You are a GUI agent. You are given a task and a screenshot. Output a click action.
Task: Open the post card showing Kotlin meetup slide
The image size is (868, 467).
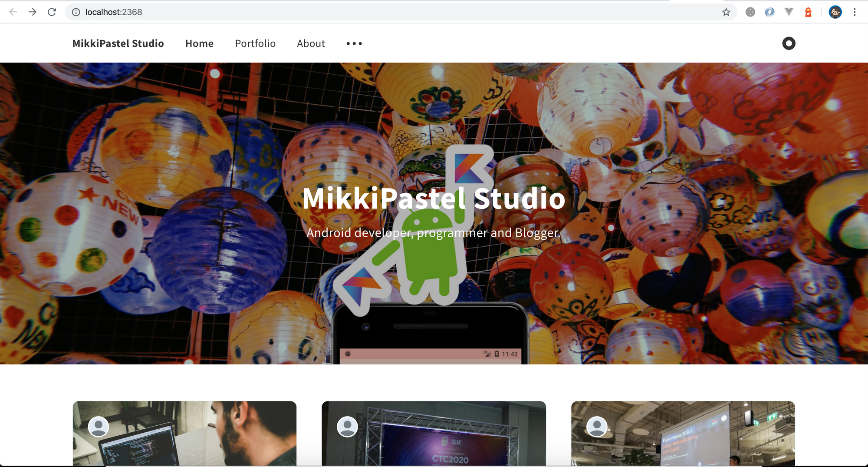pyautogui.click(x=683, y=434)
